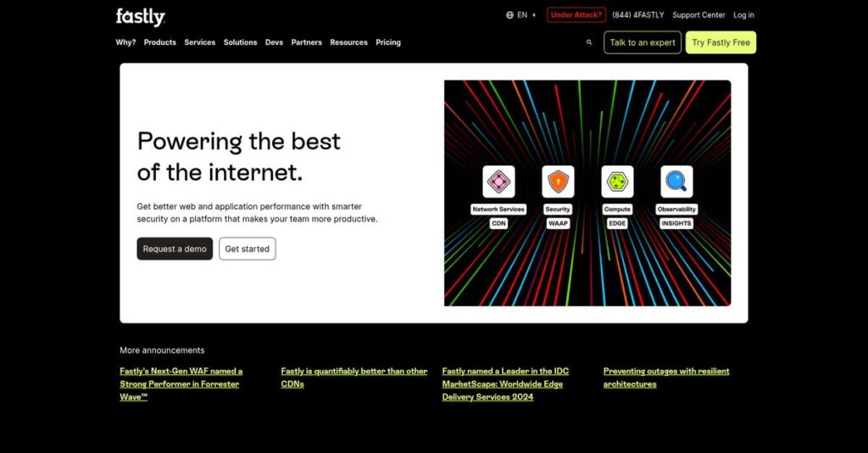Go to the Pricing page
Image resolution: width=868 pixels, height=453 pixels.
click(x=388, y=42)
